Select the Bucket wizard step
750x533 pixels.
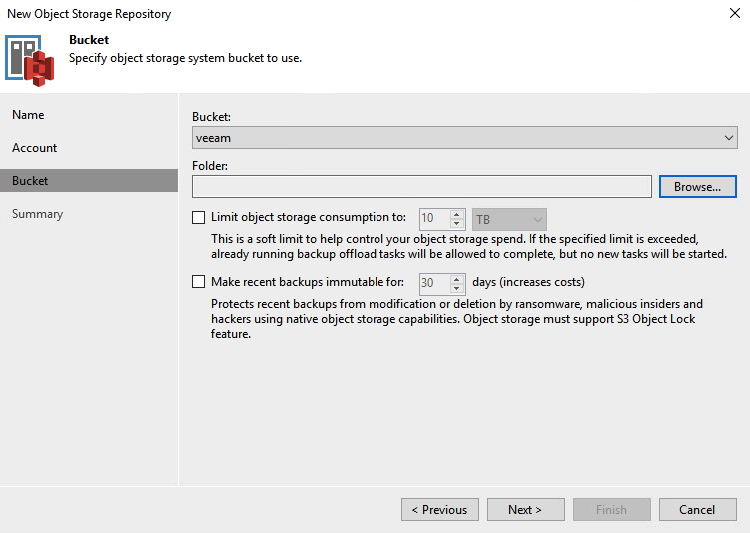(89, 180)
